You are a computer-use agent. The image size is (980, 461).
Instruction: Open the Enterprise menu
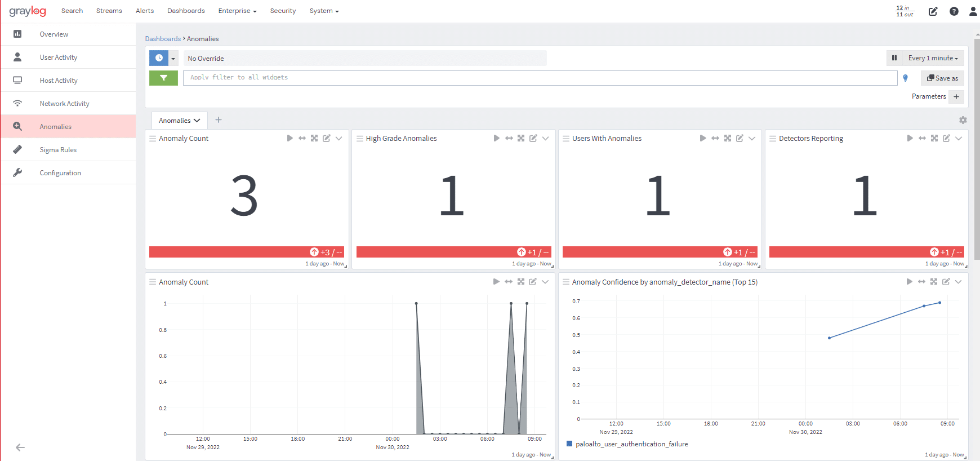pos(237,11)
